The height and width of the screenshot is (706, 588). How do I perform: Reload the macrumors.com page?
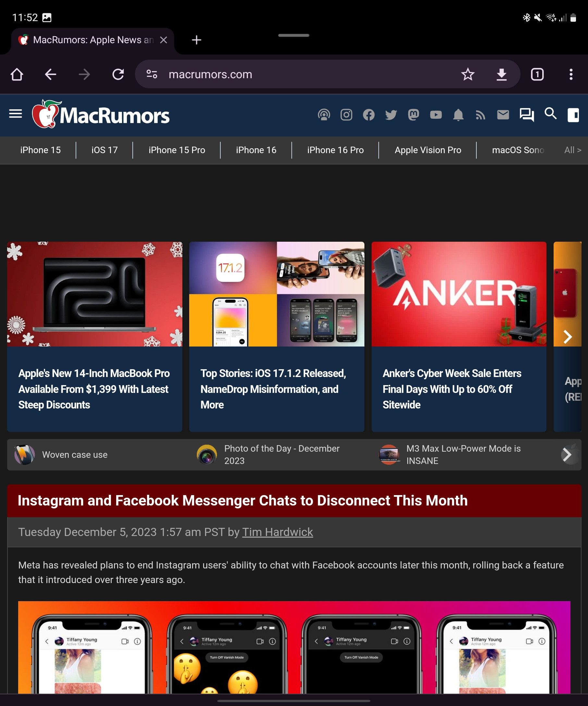click(x=118, y=74)
